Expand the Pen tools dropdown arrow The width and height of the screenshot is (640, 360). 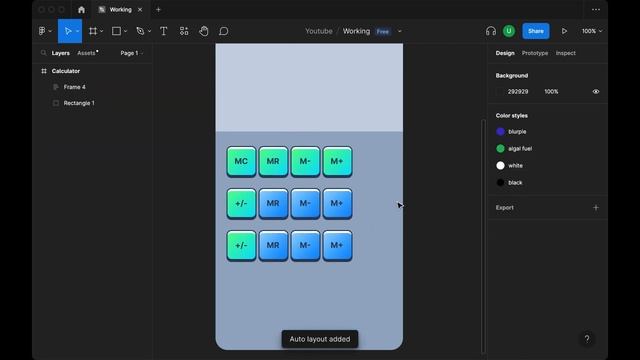coord(149,31)
